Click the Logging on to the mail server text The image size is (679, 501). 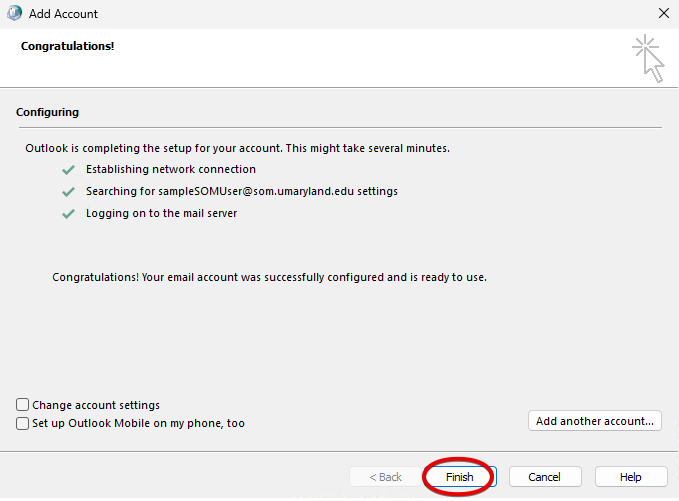[x=161, y=213]
